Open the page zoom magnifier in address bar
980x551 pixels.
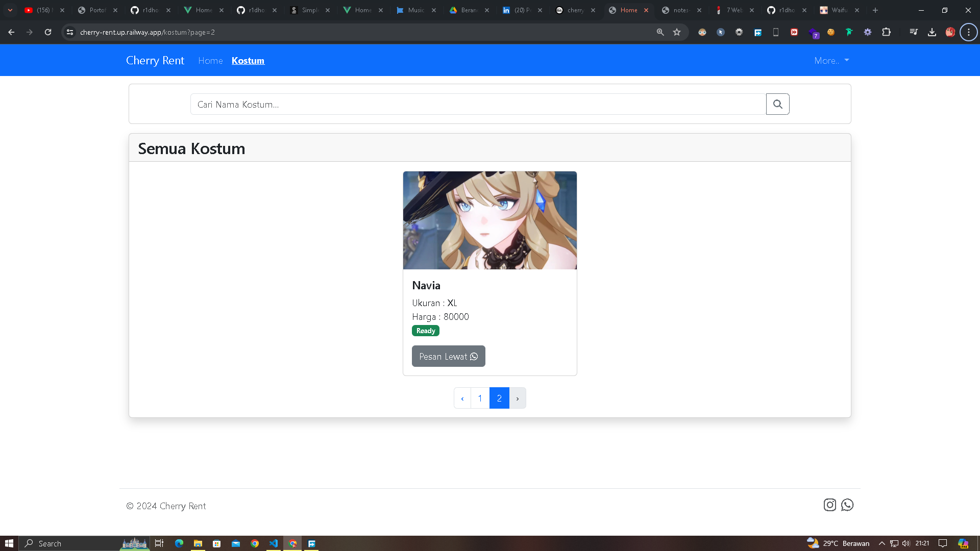click(660, 32)
